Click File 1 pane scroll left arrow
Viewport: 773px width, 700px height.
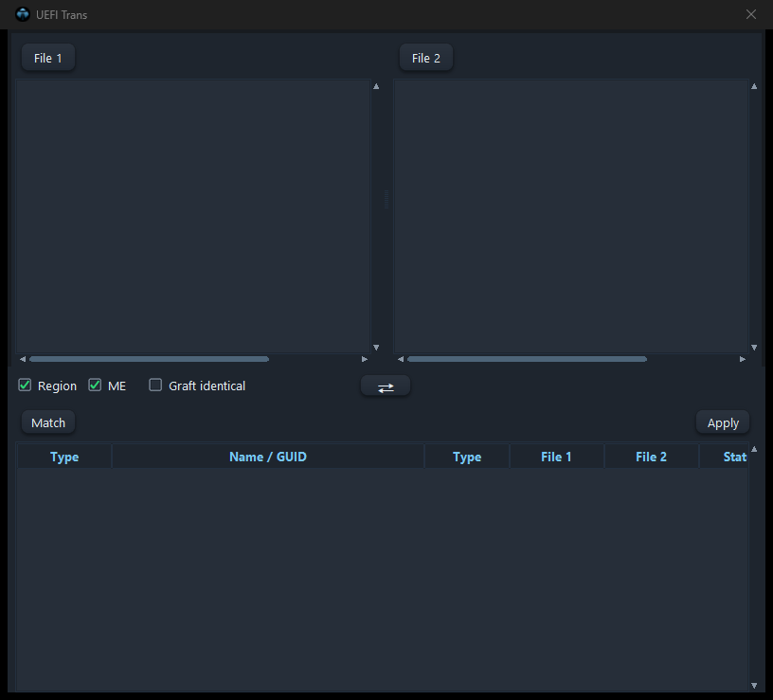[x=22, y=359]
